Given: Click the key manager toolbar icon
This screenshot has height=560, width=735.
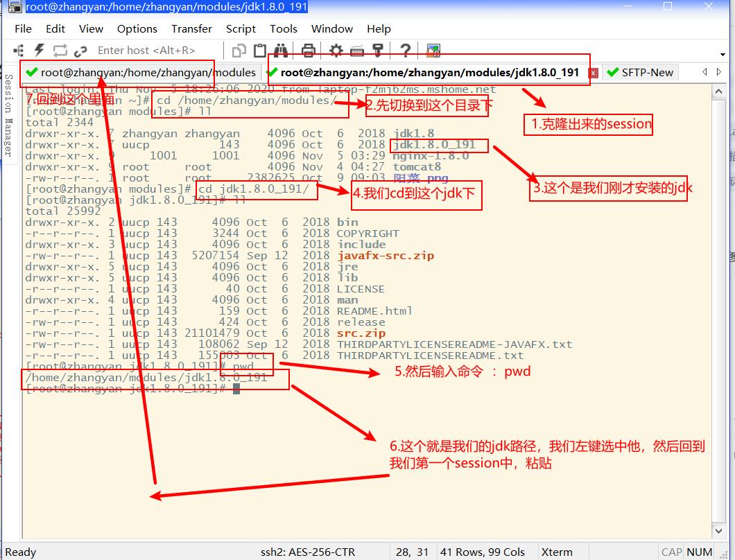Looking at the screenshot, I should tap(378, 50).
